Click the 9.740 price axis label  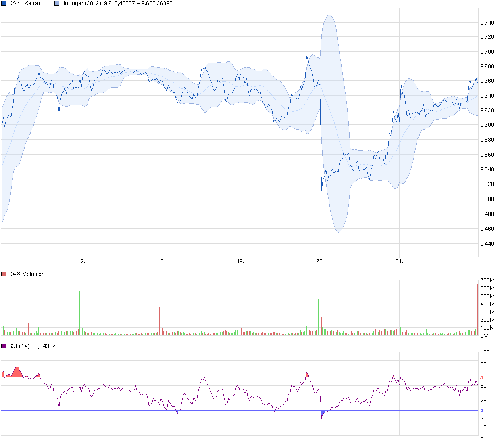[x=487, y=23]
